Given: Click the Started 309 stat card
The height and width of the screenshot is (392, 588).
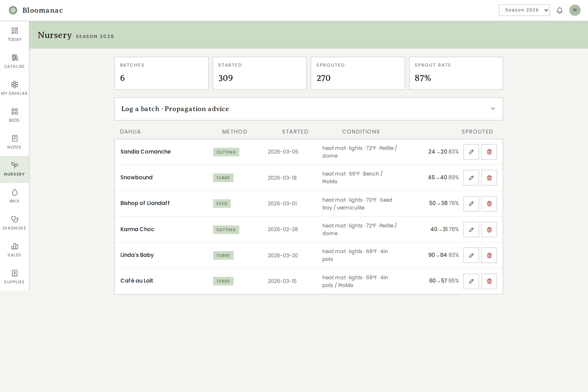Looking at the screenshot, I should pos(260,73).
